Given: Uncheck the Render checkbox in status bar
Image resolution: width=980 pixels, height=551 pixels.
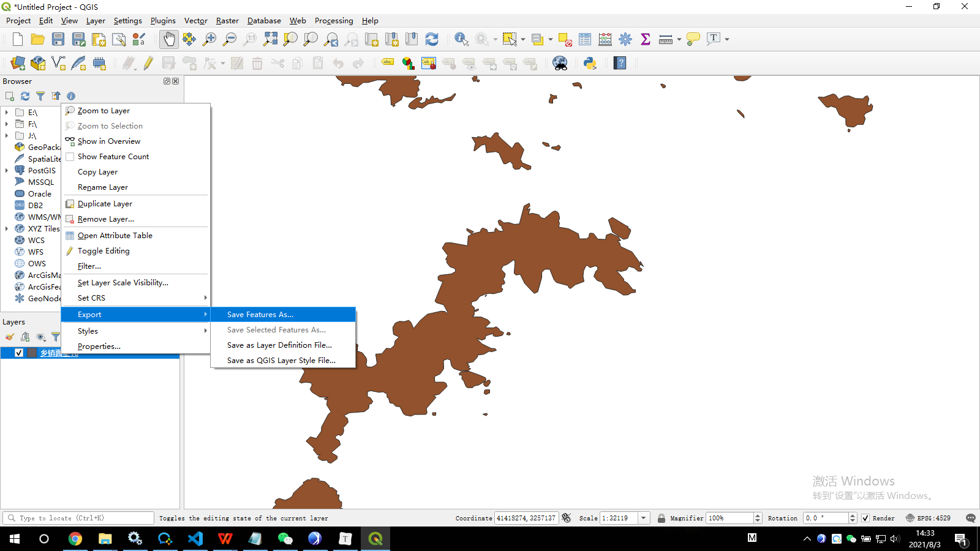Looking at the screenshot, I should [x=865, y=518].
